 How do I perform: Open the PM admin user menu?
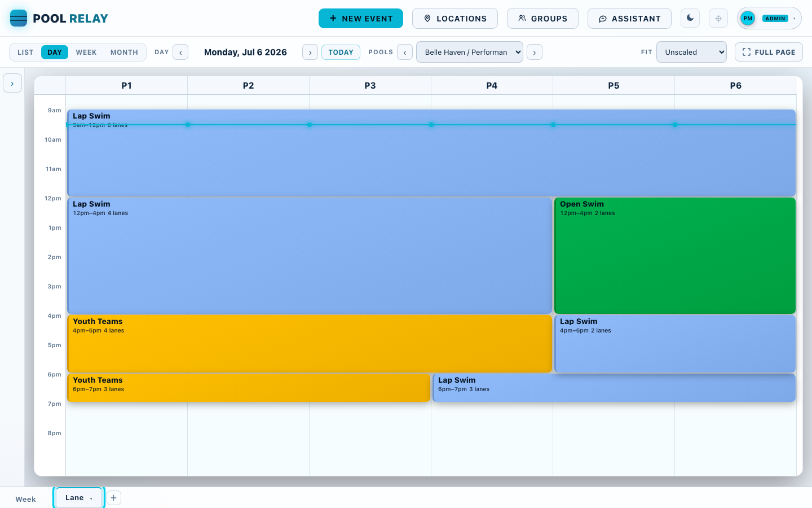[769, 18]
